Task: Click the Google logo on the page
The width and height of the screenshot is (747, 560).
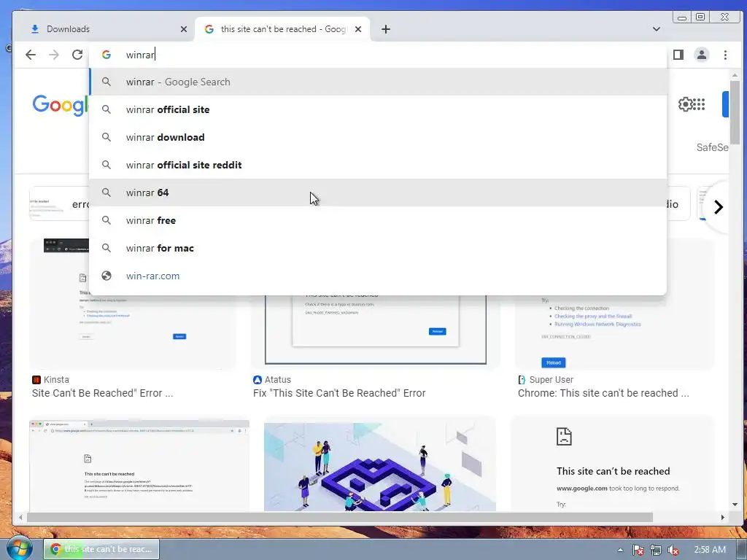Action: point(61,105)
